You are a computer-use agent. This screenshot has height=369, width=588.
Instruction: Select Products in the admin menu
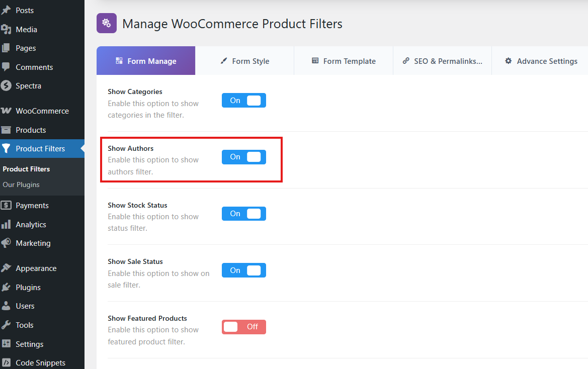tap(42, 130)
